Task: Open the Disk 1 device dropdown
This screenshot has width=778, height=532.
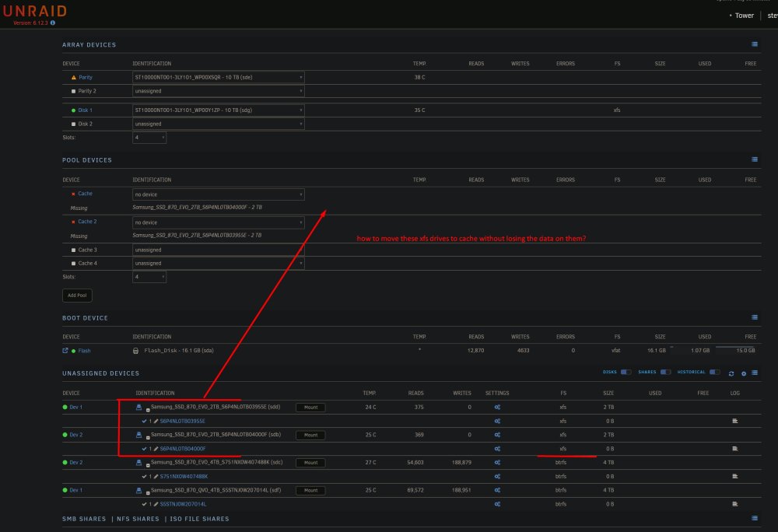Action: coord(219,110)
